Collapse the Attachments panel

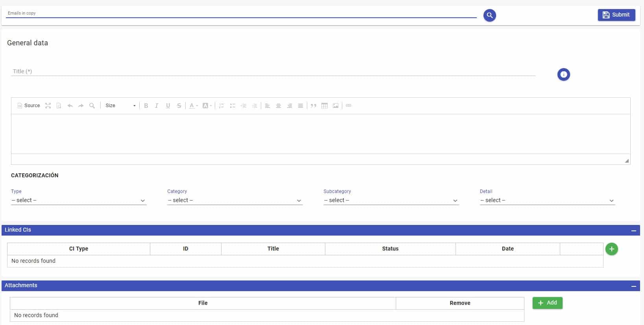(633, 286)
